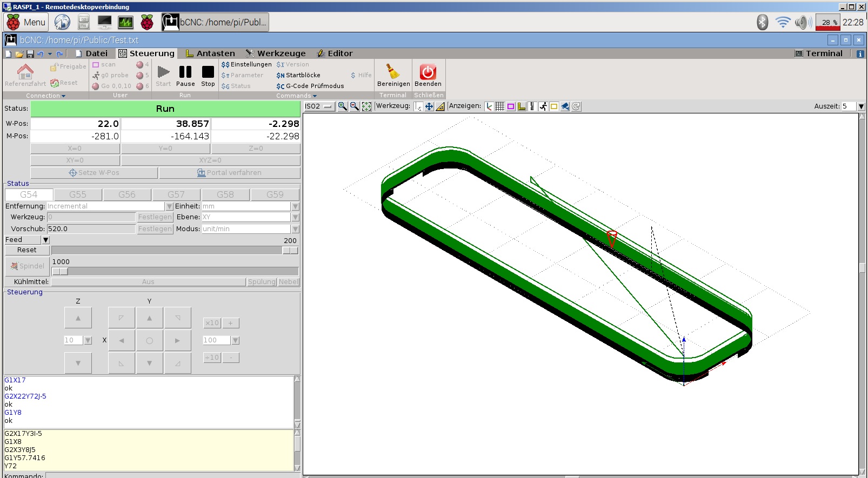This screenshot has height=478, width=868.
Task: Open the web browser globe icon
Action: click(62, 22)
